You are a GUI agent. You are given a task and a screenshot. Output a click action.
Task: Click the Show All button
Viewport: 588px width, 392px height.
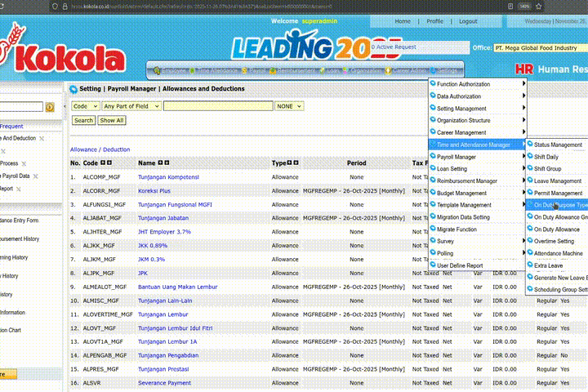coord(112,120)
